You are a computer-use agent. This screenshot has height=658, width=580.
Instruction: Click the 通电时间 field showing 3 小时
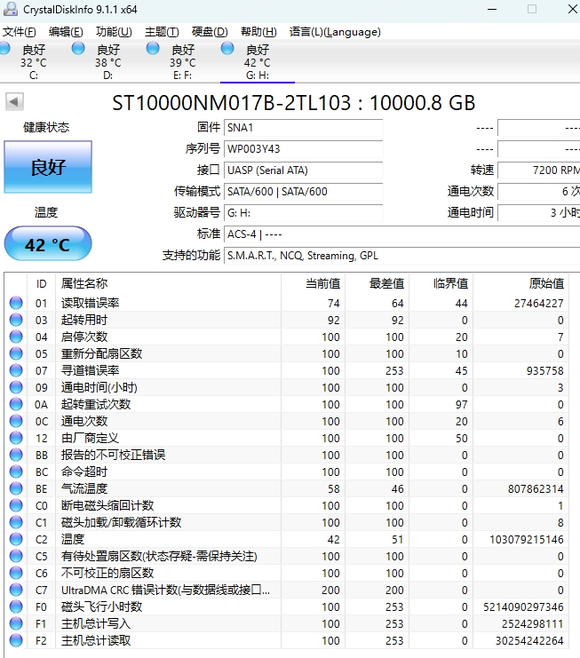click(x=539, y=213)
